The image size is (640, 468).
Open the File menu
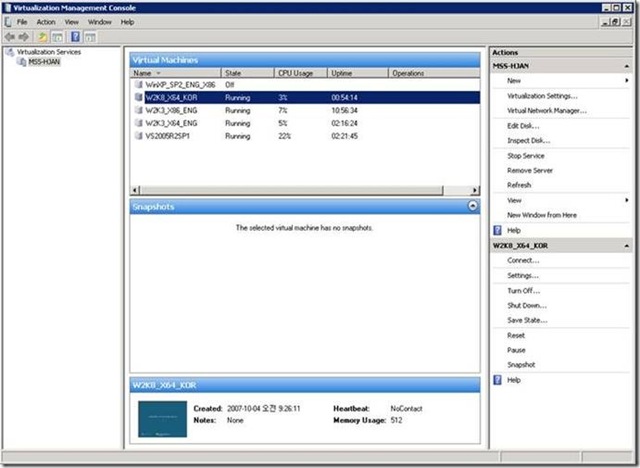point(22,22)
